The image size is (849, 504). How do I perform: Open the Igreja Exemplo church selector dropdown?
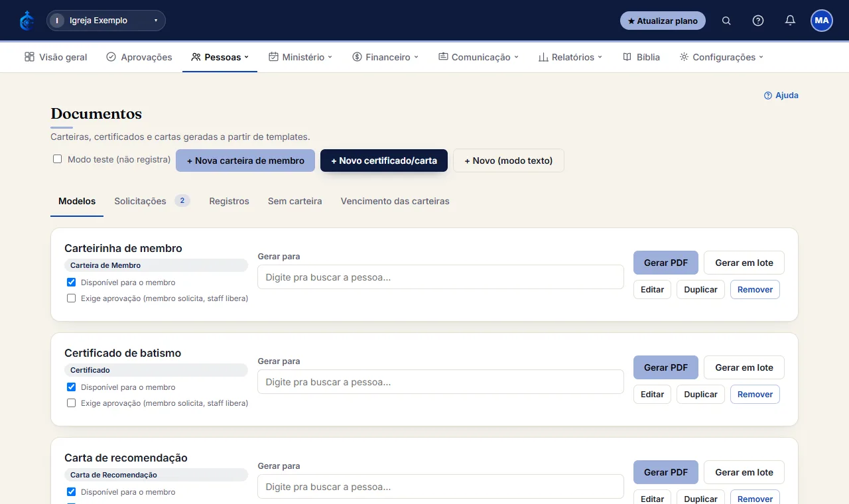coord(106,21)
